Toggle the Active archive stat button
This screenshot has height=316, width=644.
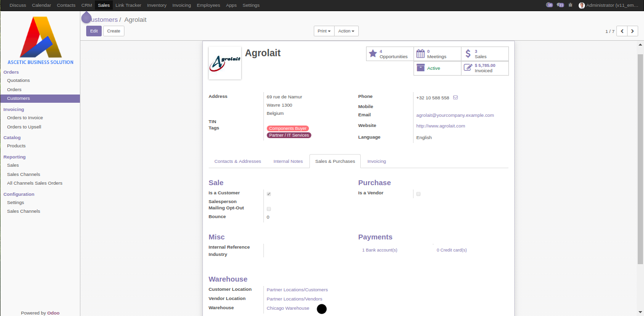coord(437,68)
